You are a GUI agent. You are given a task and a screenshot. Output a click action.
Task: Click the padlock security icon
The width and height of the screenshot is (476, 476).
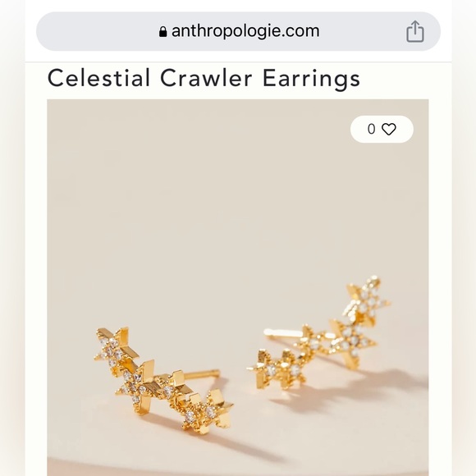pos(162,31)
